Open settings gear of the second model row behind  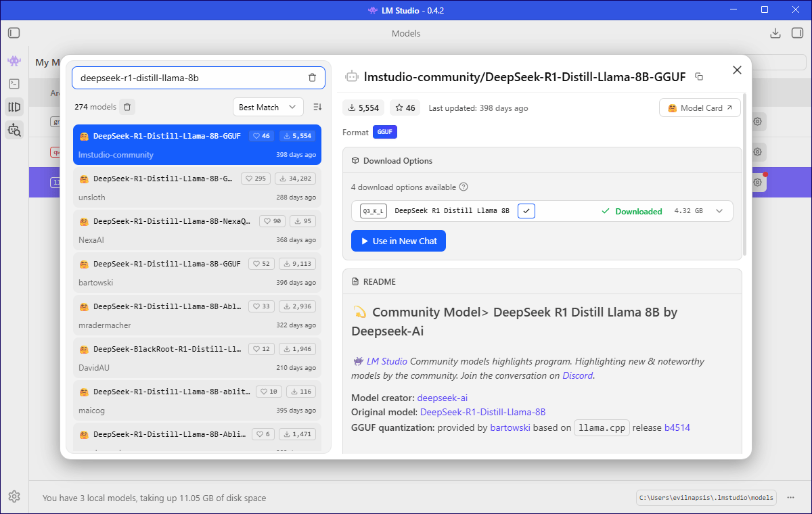point(758,151)
